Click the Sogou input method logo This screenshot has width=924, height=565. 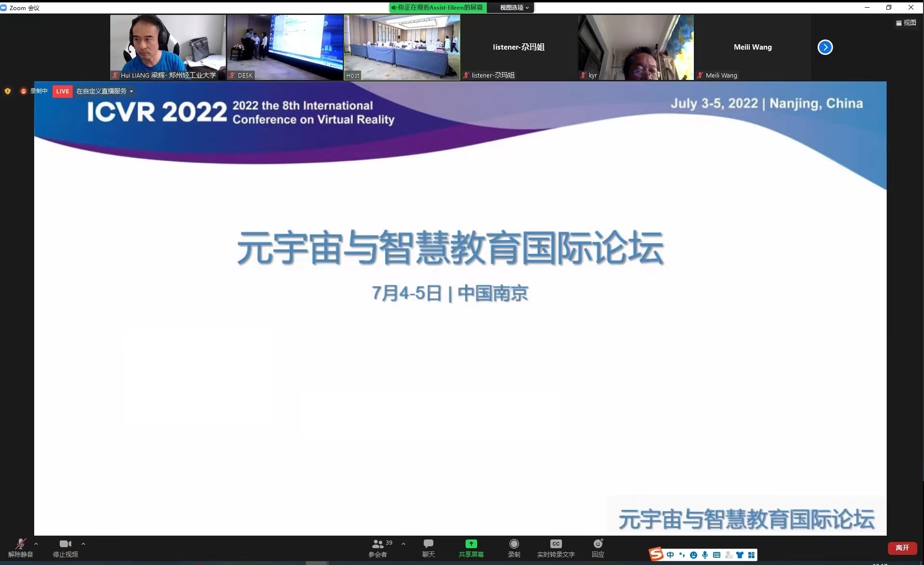pos(656,554)
